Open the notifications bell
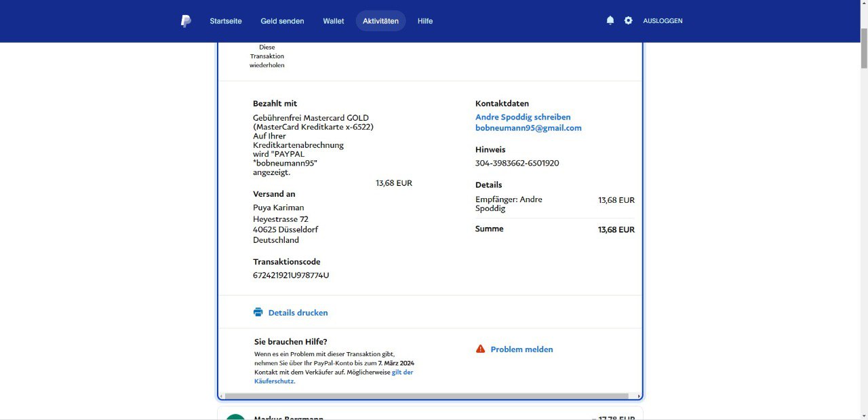 click(610, 20)
